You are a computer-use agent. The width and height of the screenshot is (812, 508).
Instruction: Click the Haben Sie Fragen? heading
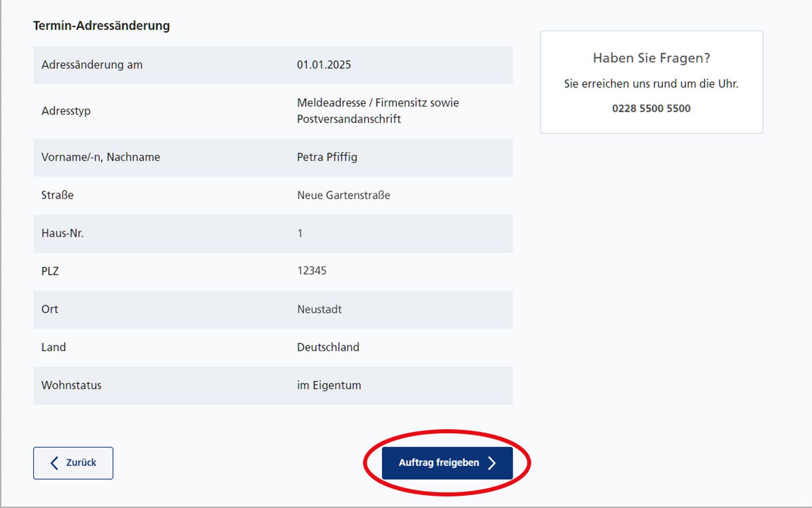[651, 58]
